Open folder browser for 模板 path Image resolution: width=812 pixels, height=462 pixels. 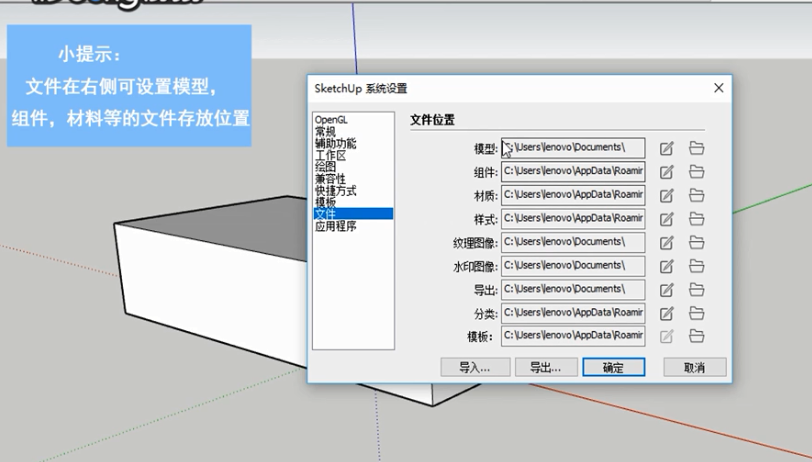point(697,336)
